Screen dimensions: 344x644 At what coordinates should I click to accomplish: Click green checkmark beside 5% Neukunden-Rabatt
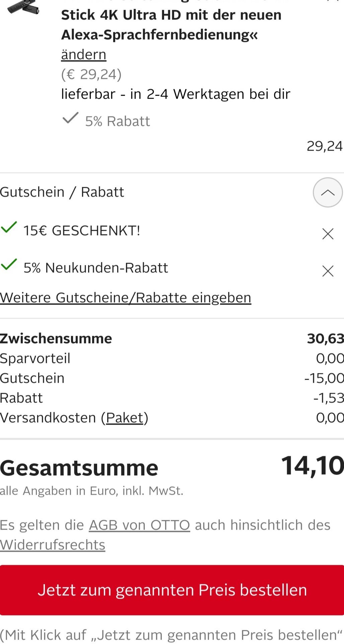coord(9,265)
